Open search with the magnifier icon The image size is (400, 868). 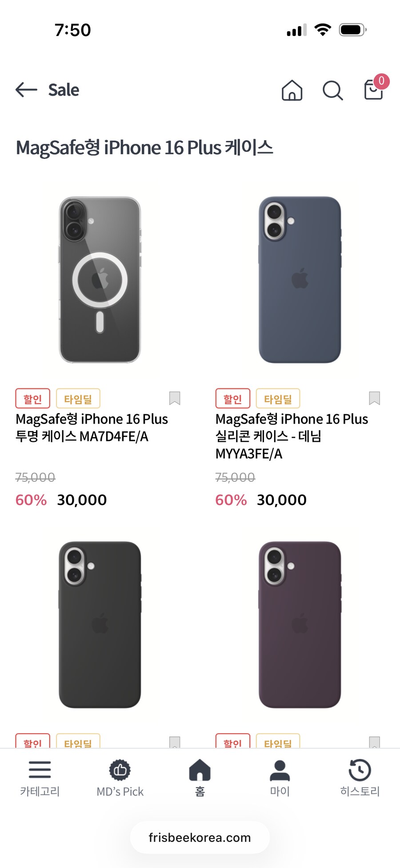click(x=332, y=90)
